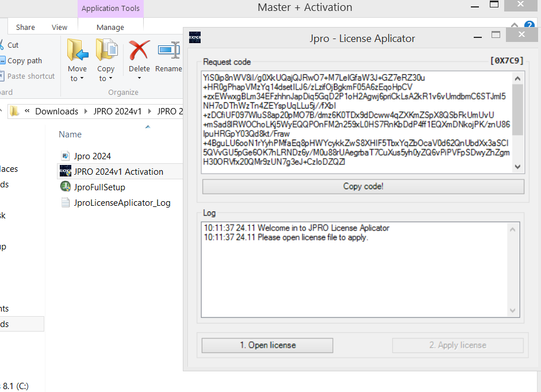The height and width of the screenshot is (392, 541).
Task: Select the JproLicenseAplicator_Log file name
Action: click(x=122, y=203)
